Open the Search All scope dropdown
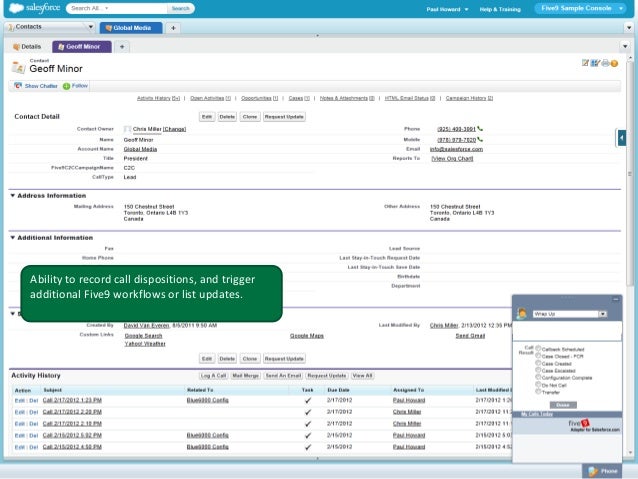This screenshot has height=479, width=638. (107, 8)
